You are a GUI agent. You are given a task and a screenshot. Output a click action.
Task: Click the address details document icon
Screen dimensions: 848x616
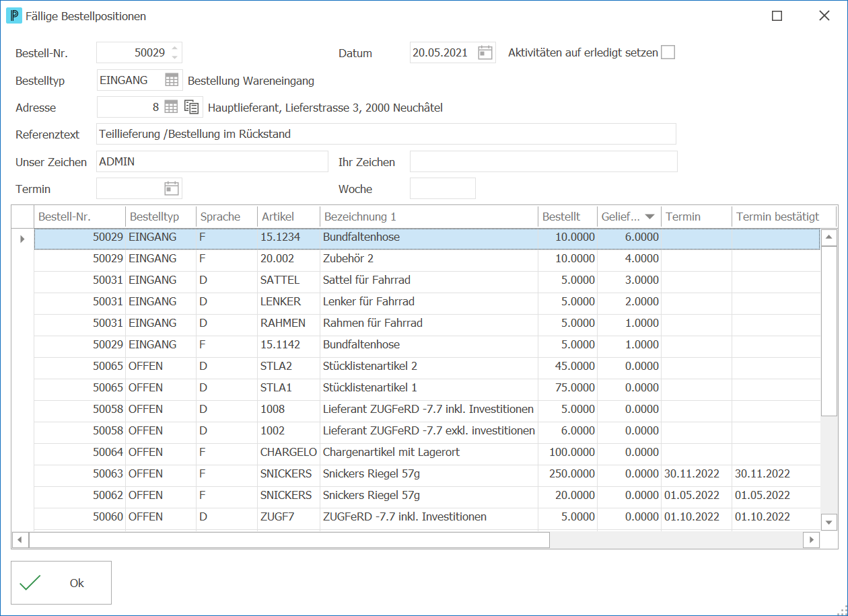click(192, 107)
